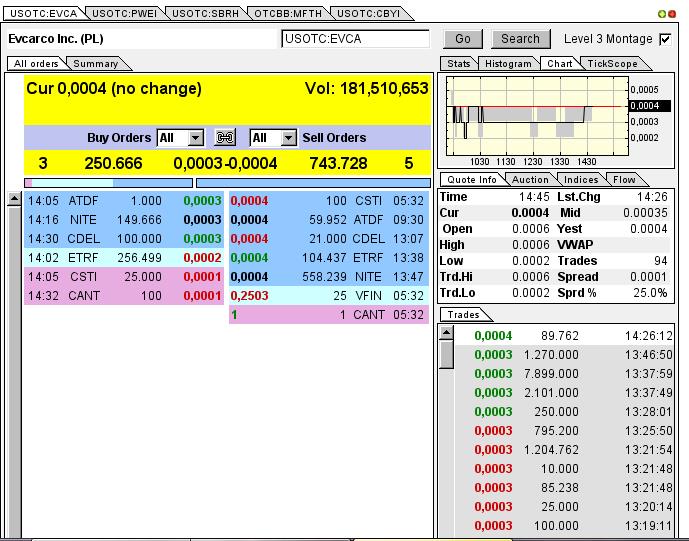Open the Indices tab
The image size is (689, 541).
click(580, 180)
